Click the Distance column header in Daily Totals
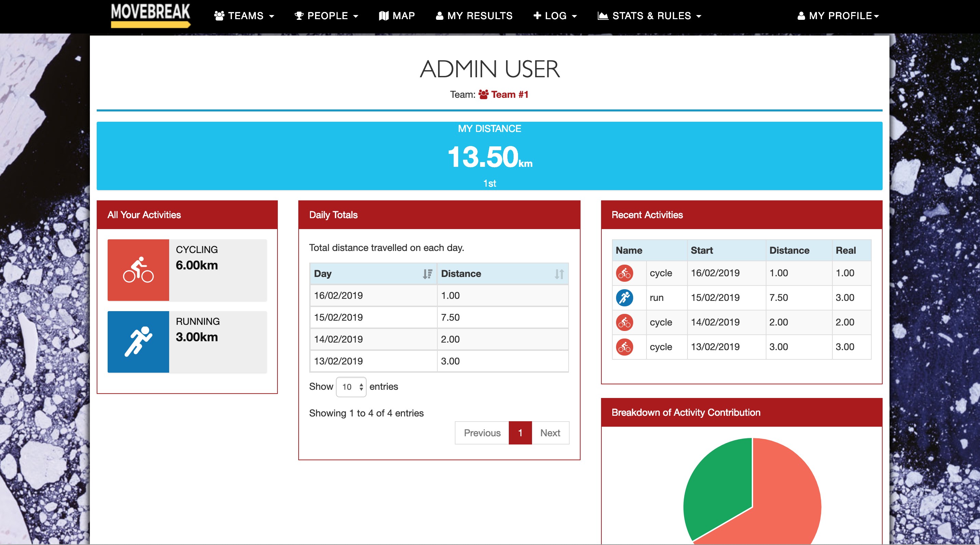The image size is (980, 545). tap(503, 274)
